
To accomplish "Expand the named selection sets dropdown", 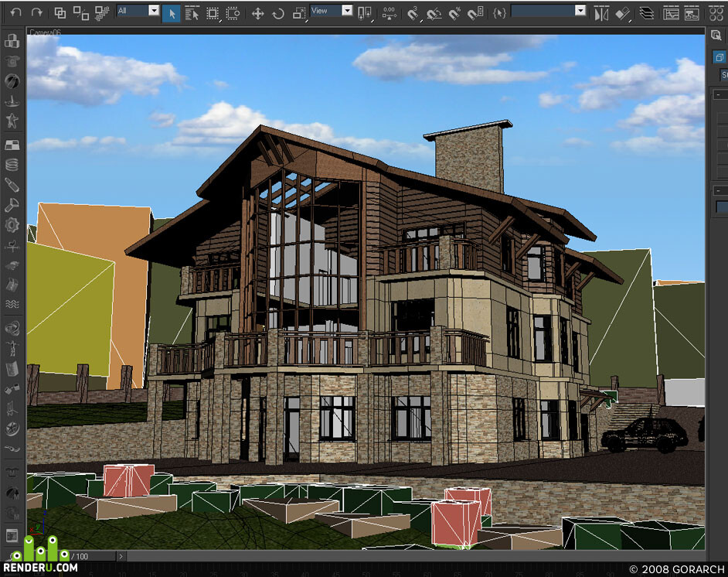I will pos(549,10).
